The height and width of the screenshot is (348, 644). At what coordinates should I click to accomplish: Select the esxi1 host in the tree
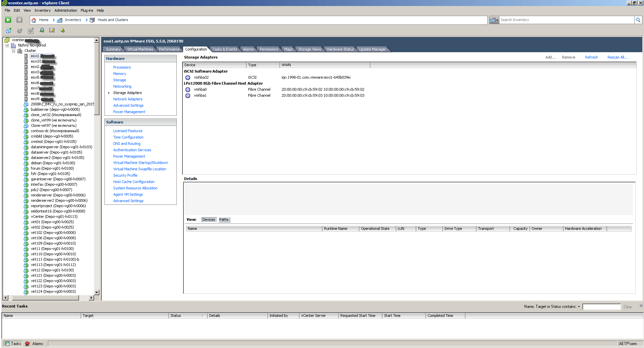42,56
